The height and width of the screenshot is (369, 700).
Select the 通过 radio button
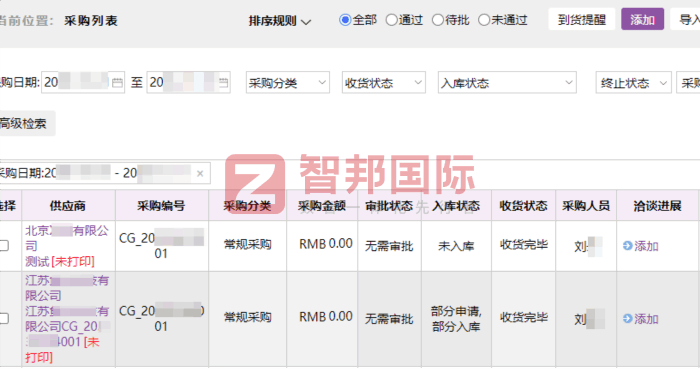click(x=391, y=20)
